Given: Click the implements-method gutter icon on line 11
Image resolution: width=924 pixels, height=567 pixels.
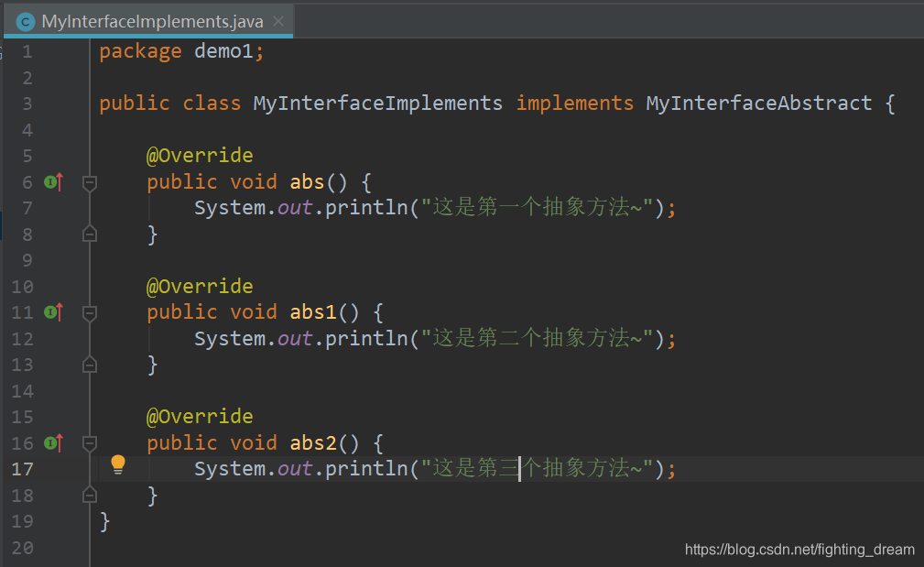Looking at the screenshot, I should click(54, 312).
